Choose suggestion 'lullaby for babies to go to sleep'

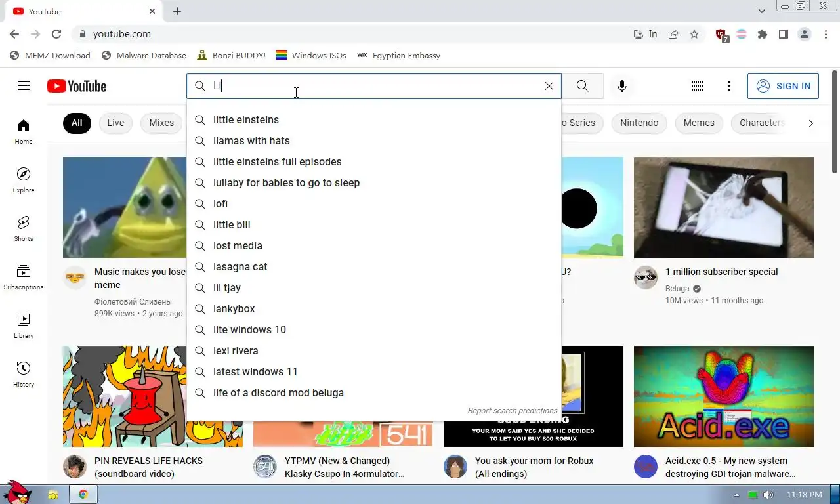374,182
